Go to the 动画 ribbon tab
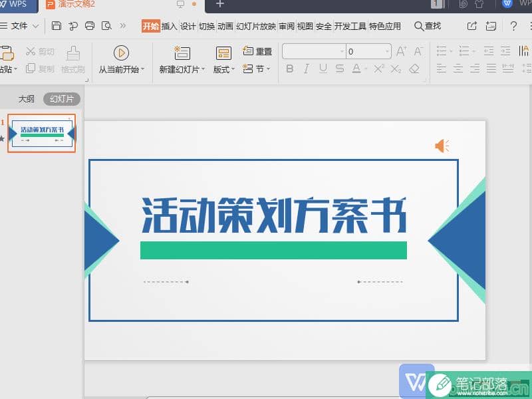532x399 pixels. pyautogui.click(x=225, y=26)
